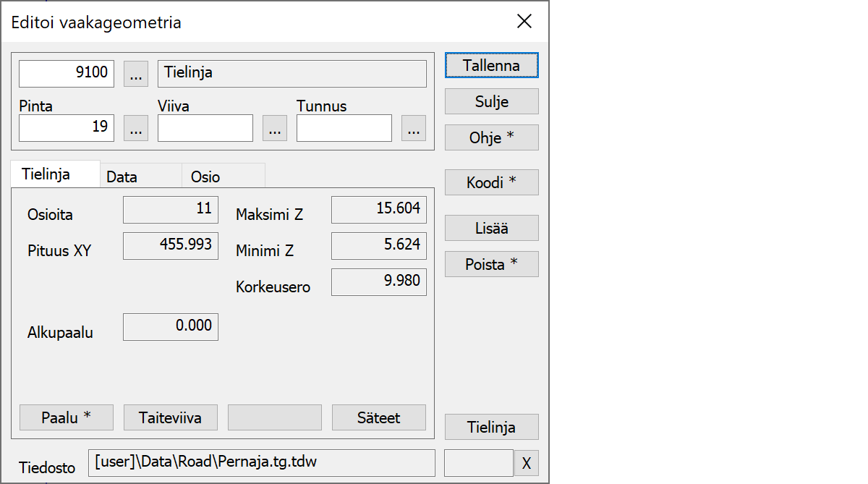Click the Säteet button

coord(378,417)
